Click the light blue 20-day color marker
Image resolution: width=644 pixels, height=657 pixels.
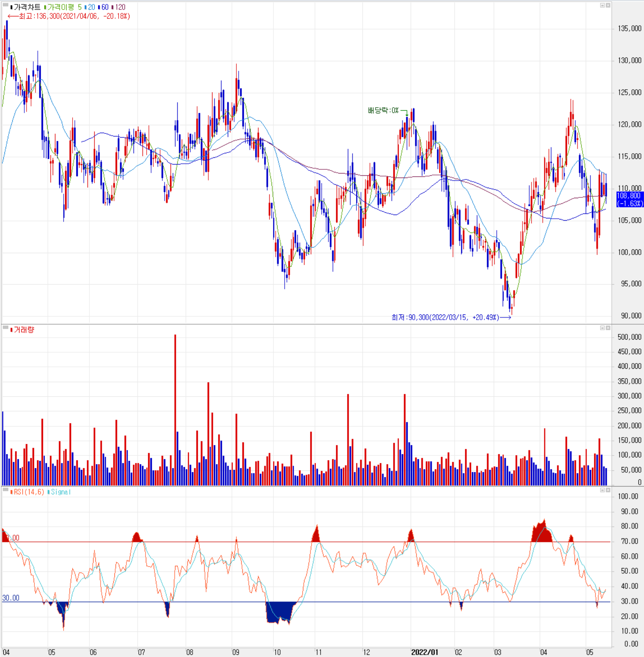[x=86, y=7]
